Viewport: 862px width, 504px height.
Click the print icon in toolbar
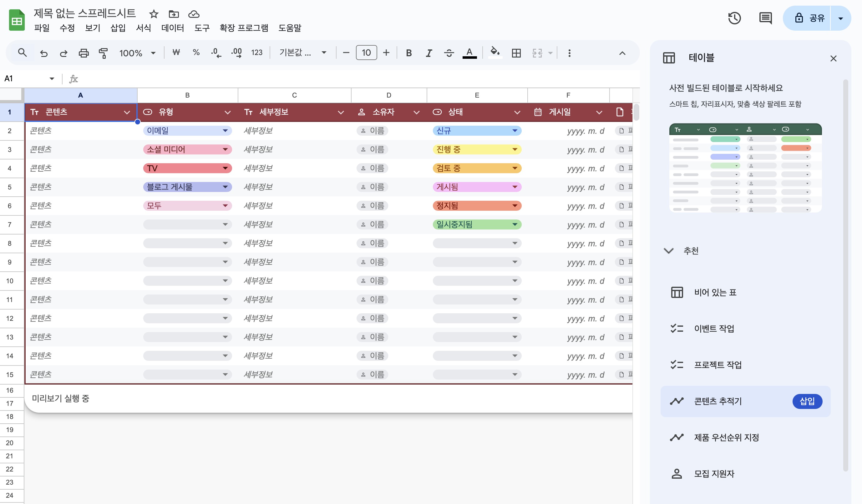coord(84,53)
